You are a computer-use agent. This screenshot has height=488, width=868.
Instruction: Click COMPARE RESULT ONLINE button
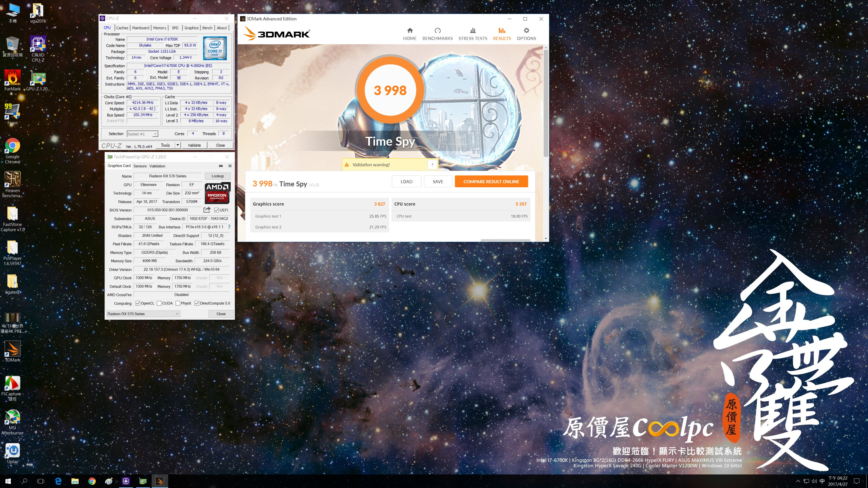pyautogui.click(x=491, y=181)
